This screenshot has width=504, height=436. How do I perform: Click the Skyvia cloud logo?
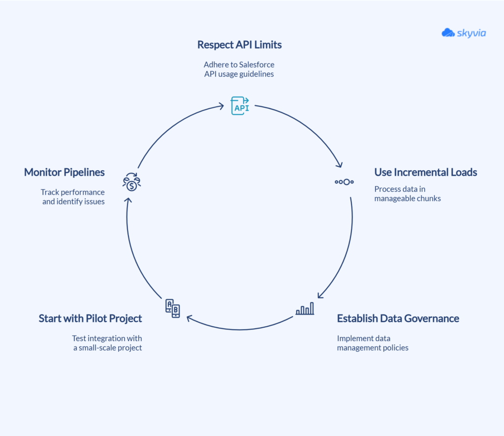(x=464, y=33)
